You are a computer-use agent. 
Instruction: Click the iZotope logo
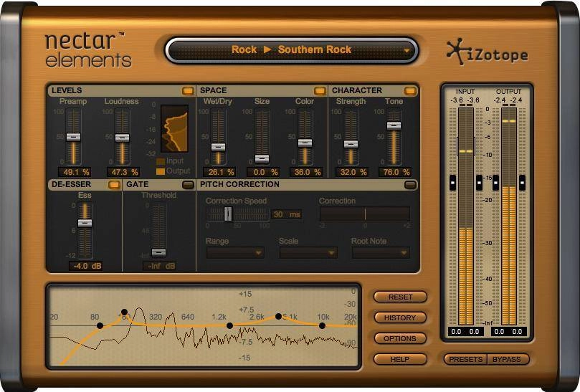488,52
